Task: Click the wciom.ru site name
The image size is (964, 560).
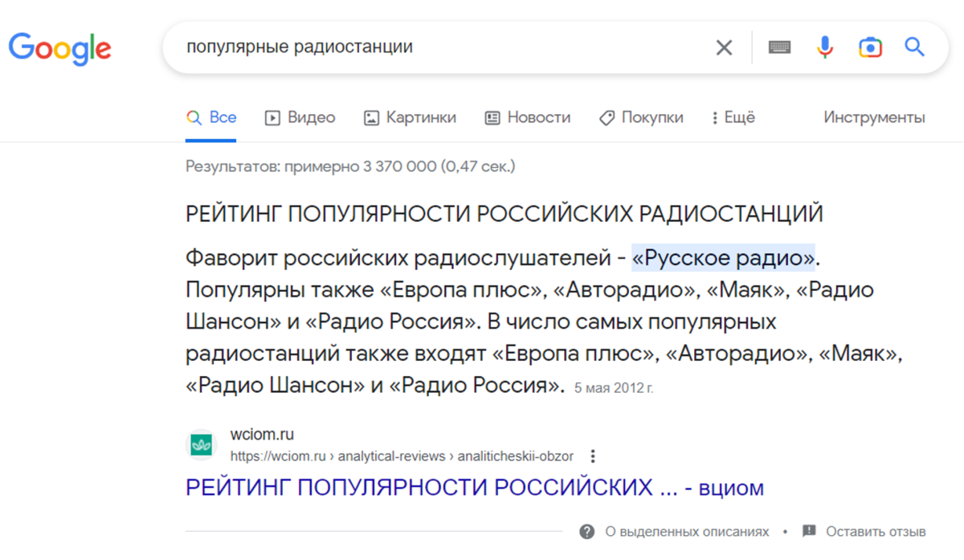Action: tap(262, 435)
